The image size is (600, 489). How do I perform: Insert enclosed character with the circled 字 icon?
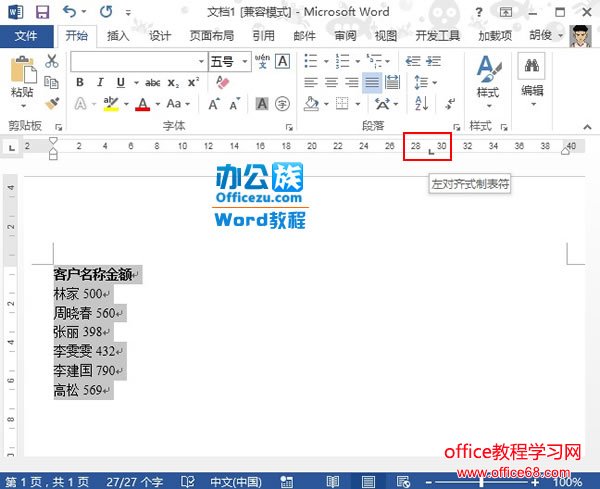(x=282, y=104)
